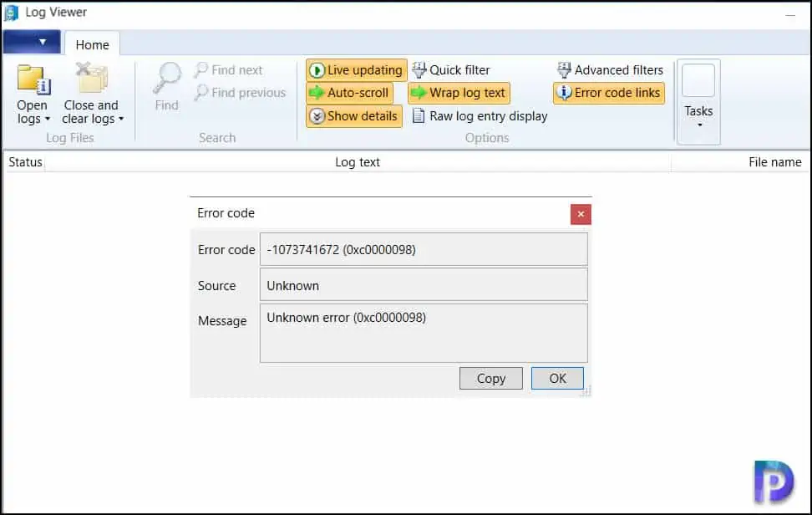Click the Message text box
Image resolution: width=812 pixels, height=515 pixels.
pos(424,333)
